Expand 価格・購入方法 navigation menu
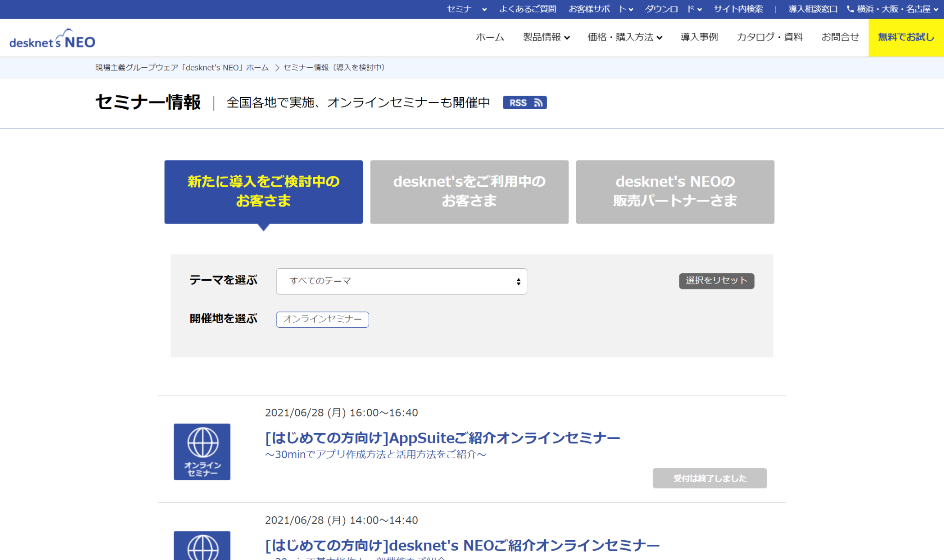The width and height of the screenshot is (944, 560). tap(625, 37)
